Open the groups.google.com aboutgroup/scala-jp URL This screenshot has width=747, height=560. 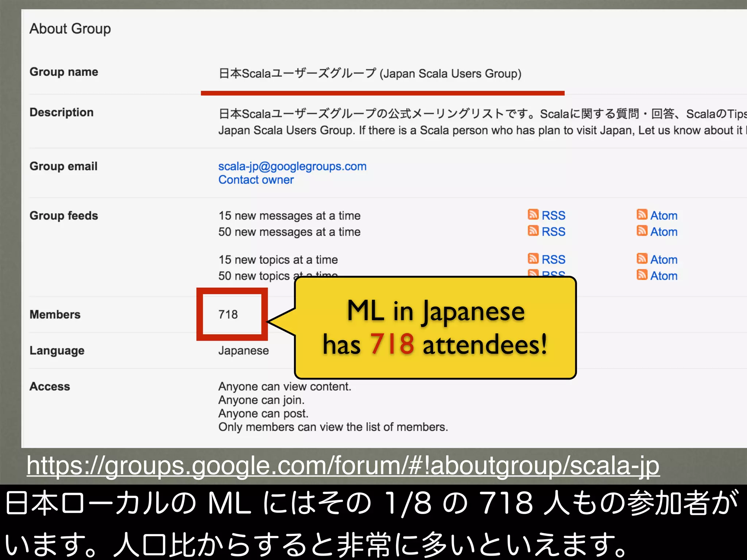pos(343,466)
